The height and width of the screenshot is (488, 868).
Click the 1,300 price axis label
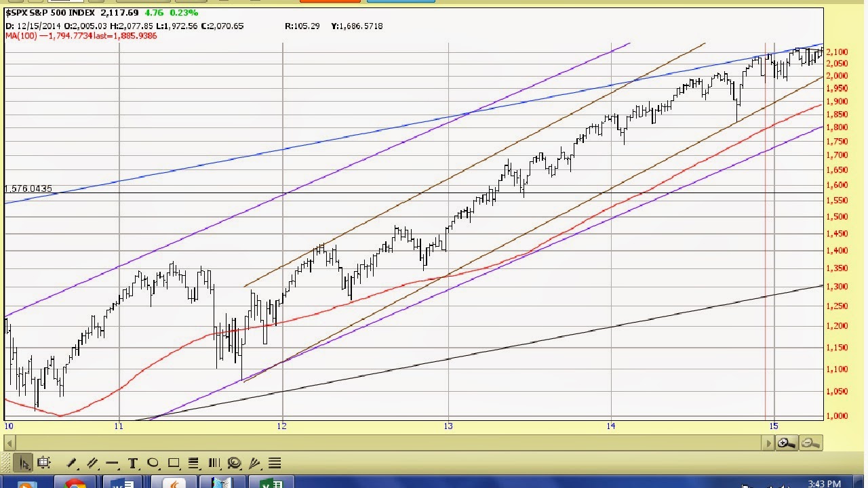coord(837,287)
